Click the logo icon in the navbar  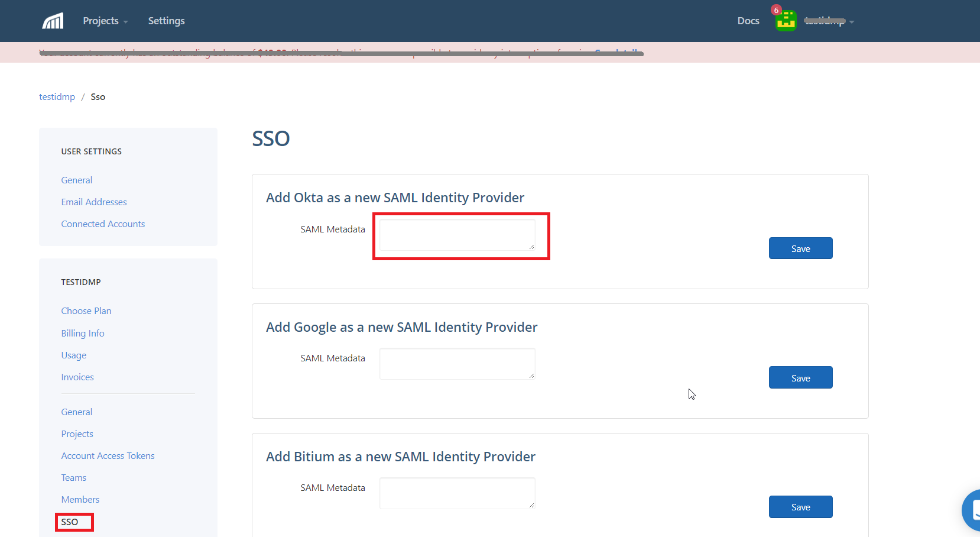53,21
